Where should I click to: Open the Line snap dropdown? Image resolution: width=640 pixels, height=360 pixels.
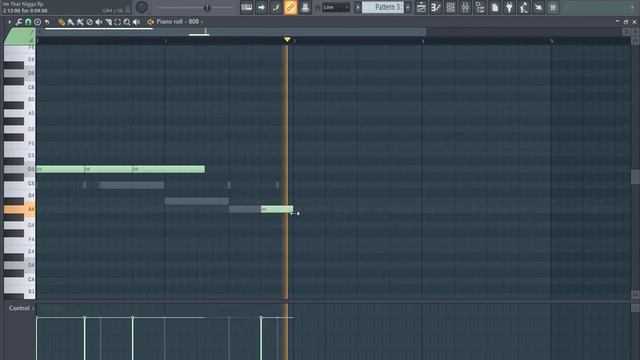point(336,7)
